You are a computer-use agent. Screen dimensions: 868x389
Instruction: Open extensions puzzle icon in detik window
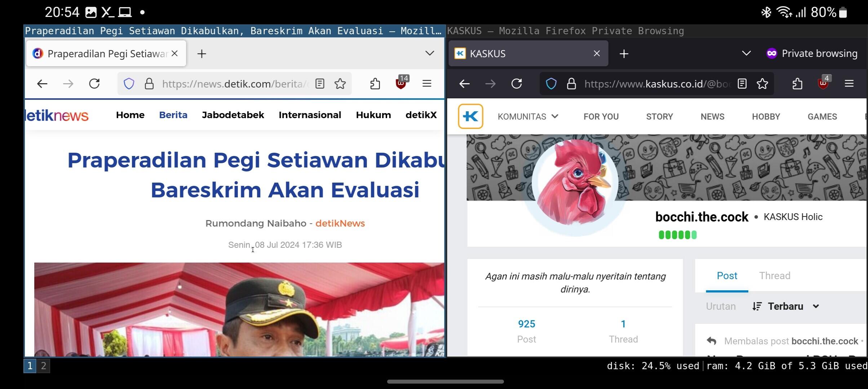click(x=375, y=84)
